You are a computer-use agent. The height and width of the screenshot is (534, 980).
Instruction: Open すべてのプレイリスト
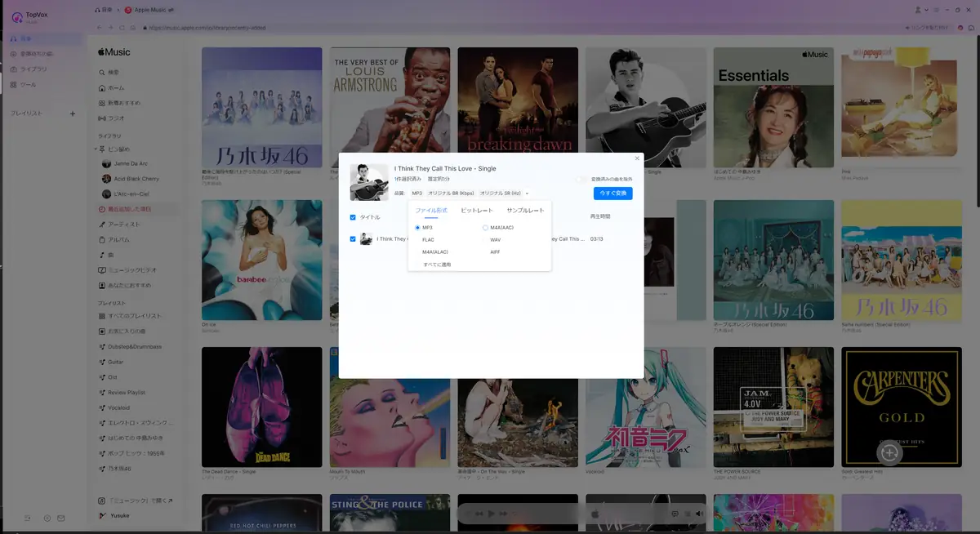click(x=130, y=316)
